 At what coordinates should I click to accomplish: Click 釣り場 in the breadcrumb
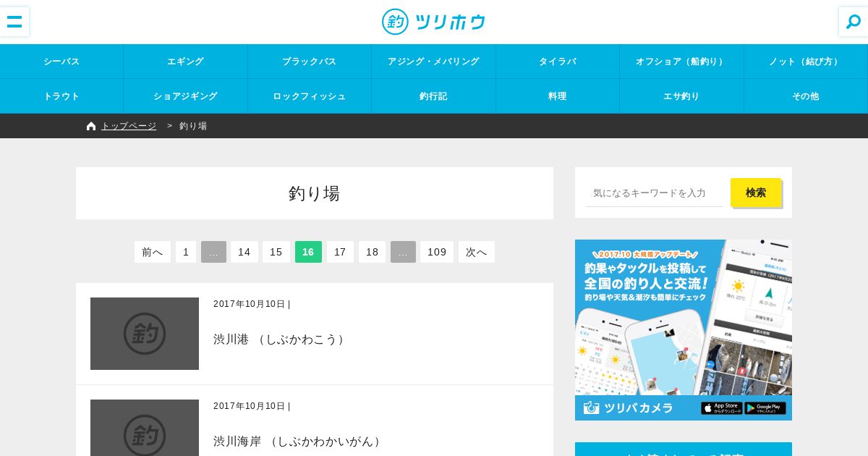(x=193, y=126)
